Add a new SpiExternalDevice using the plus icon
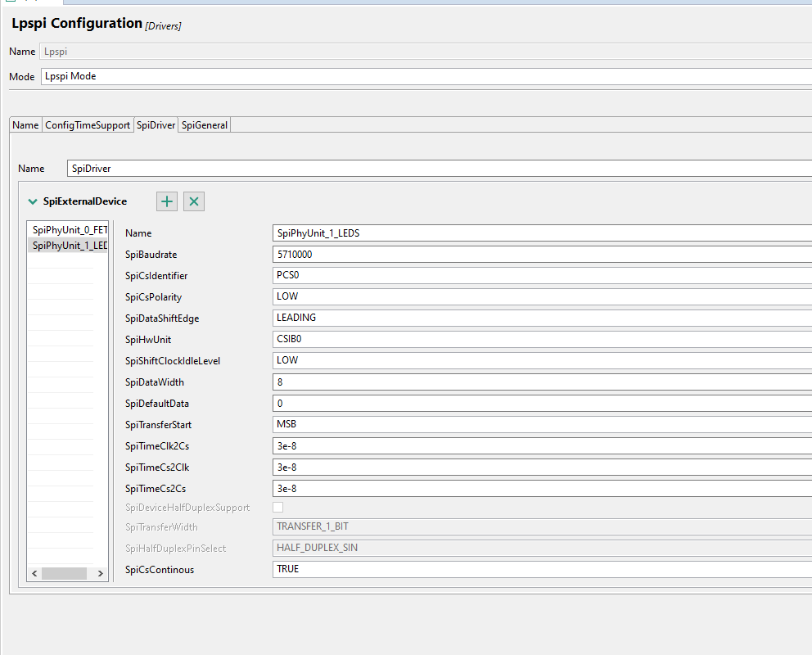This screenshot has height=655, width=812. point(166,201)
